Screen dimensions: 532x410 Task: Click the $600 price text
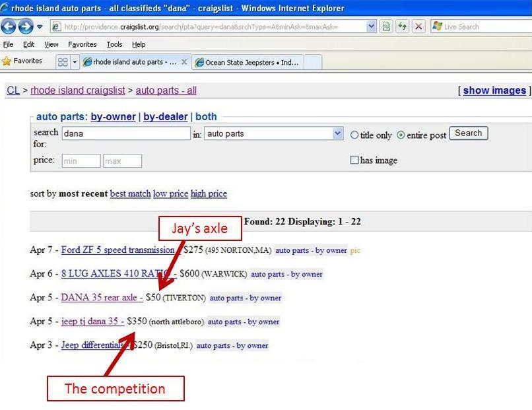pos(189,273)
